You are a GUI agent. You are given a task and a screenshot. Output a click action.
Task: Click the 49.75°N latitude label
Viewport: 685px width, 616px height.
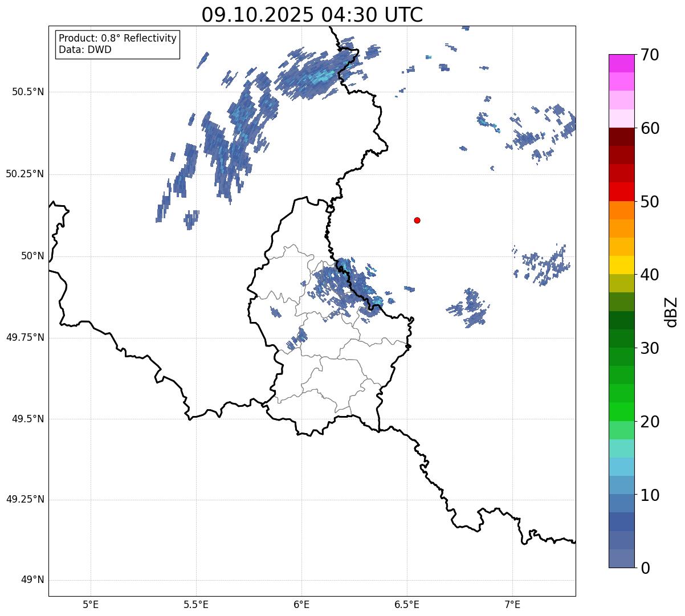pos(25,337)
